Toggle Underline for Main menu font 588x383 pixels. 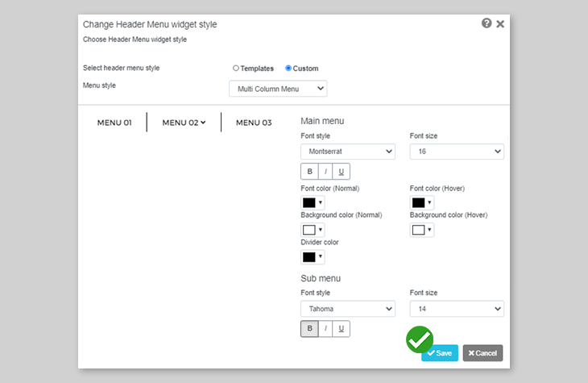click(x=342, y=172)
